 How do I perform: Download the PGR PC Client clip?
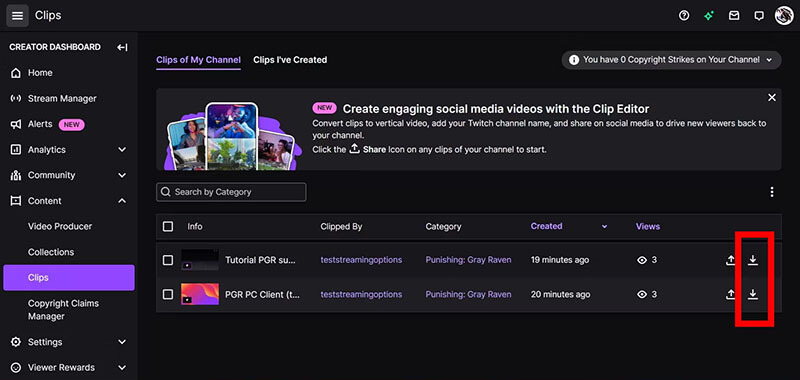(753, 294)
